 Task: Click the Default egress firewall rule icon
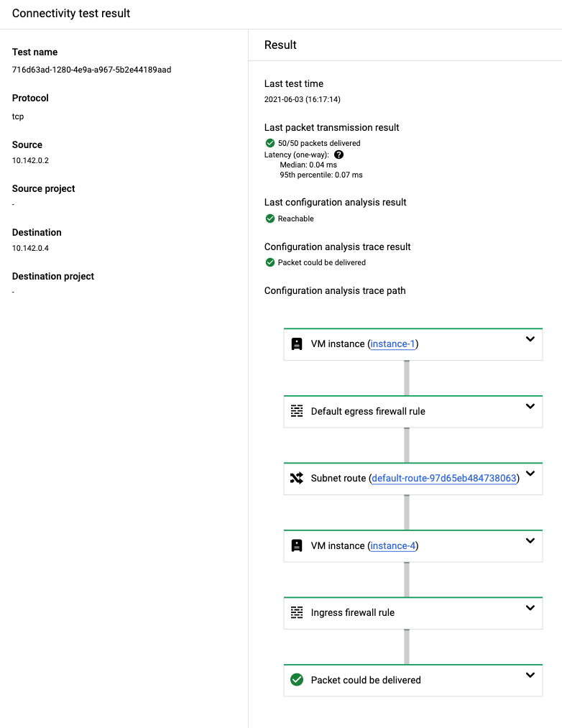click(296, 412)
